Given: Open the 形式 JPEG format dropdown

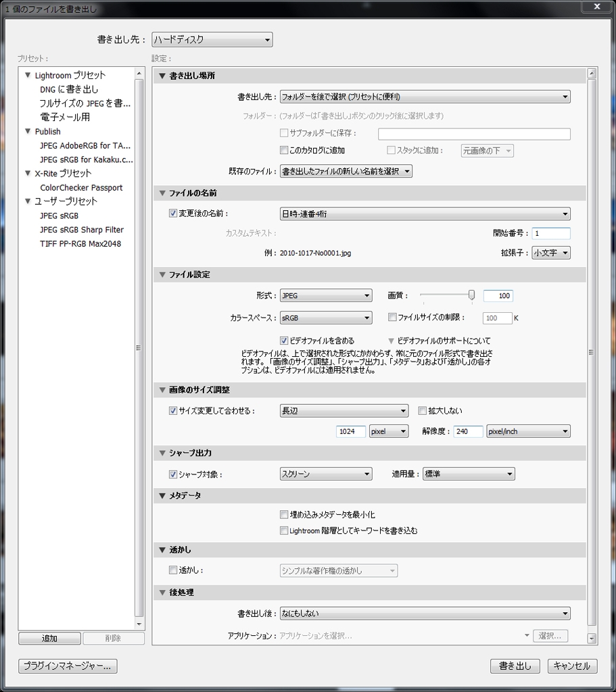Looking at the screenshot, I should 326,295.
